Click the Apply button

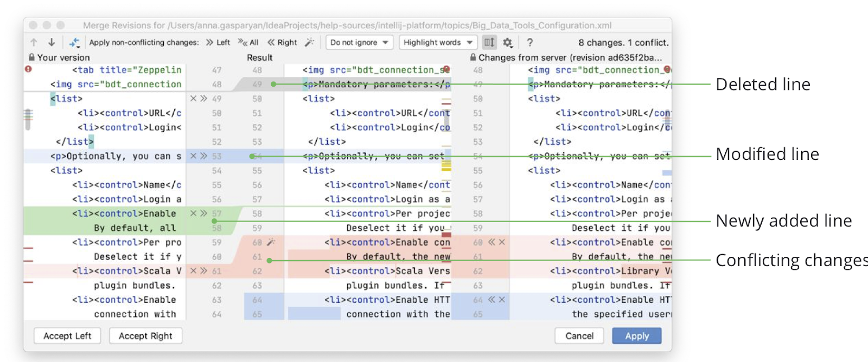click(637, 336)
